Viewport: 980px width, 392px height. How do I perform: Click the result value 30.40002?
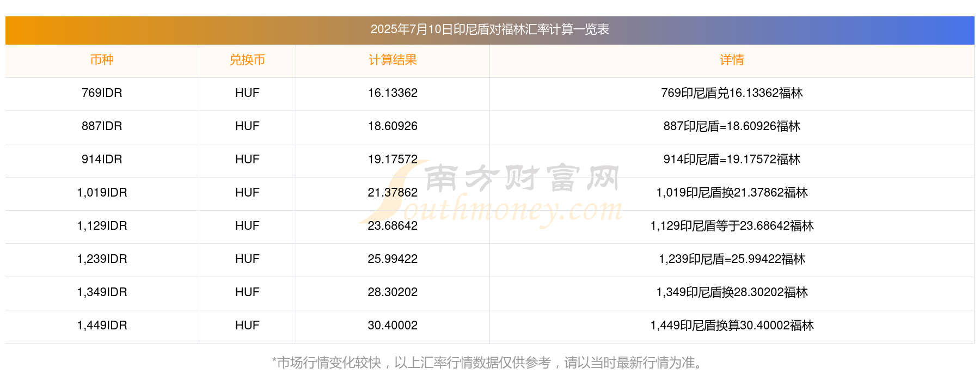pos(393,326)
